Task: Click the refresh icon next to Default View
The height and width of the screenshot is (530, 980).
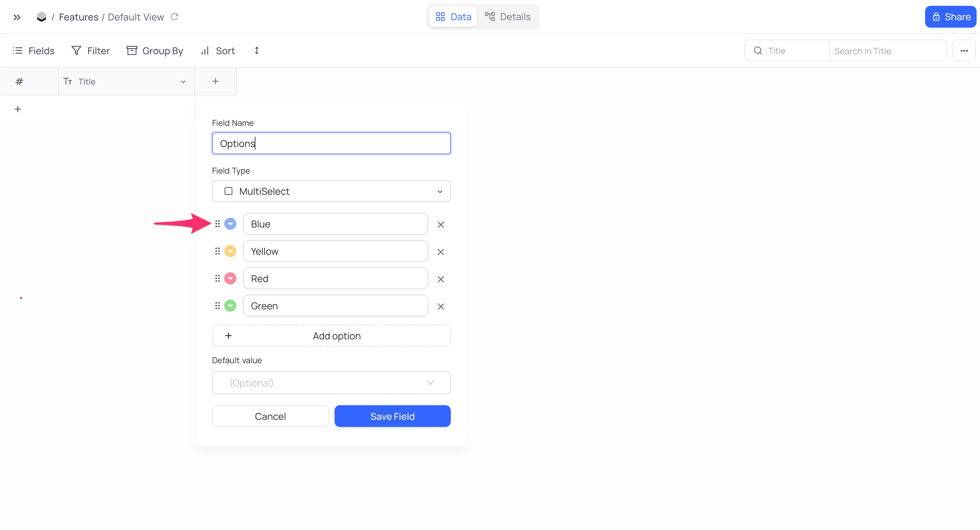Action: (x=175, y=17)
